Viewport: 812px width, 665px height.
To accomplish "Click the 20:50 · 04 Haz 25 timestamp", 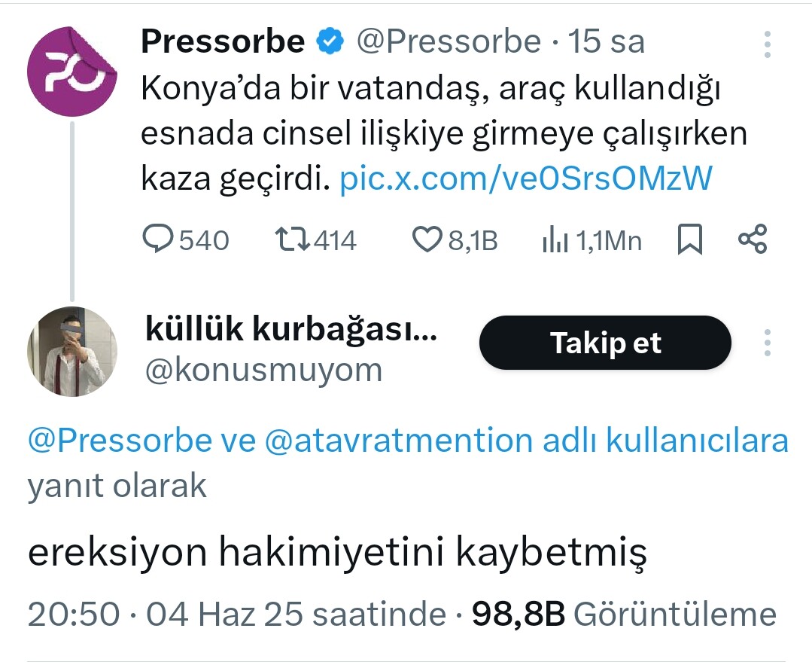I will coord(236,615).
